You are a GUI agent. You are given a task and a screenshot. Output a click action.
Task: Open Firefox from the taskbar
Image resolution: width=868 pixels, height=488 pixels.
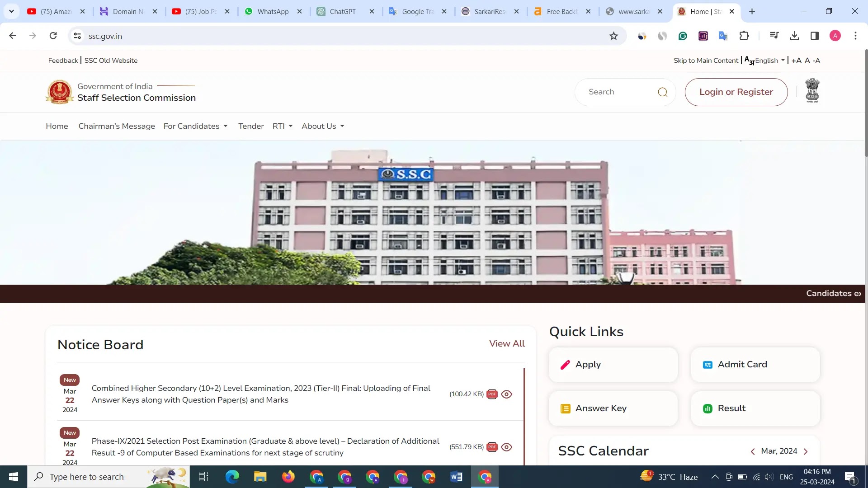(288, 477)
